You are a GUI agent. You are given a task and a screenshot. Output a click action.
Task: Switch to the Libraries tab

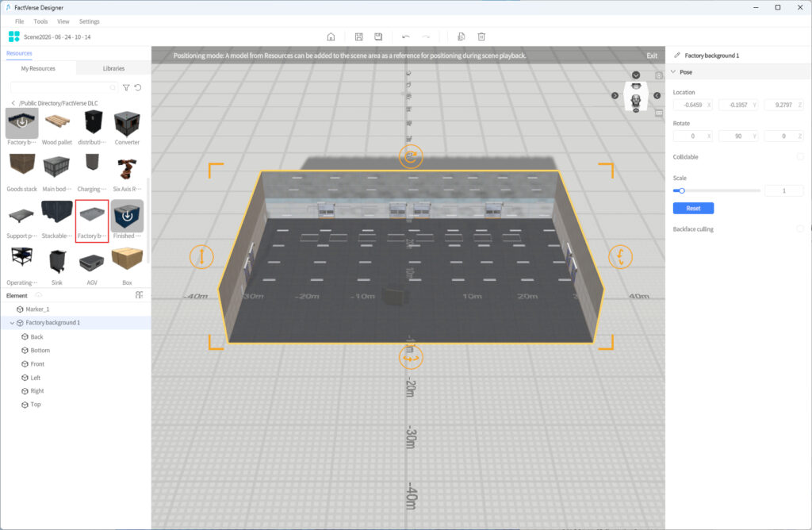tap(113, 68)
